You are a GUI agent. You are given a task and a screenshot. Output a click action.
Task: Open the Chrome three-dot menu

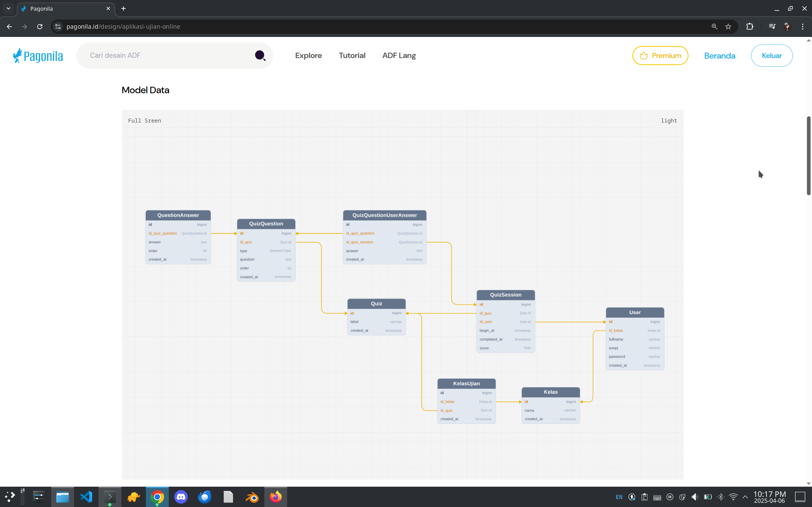[803, 26]
